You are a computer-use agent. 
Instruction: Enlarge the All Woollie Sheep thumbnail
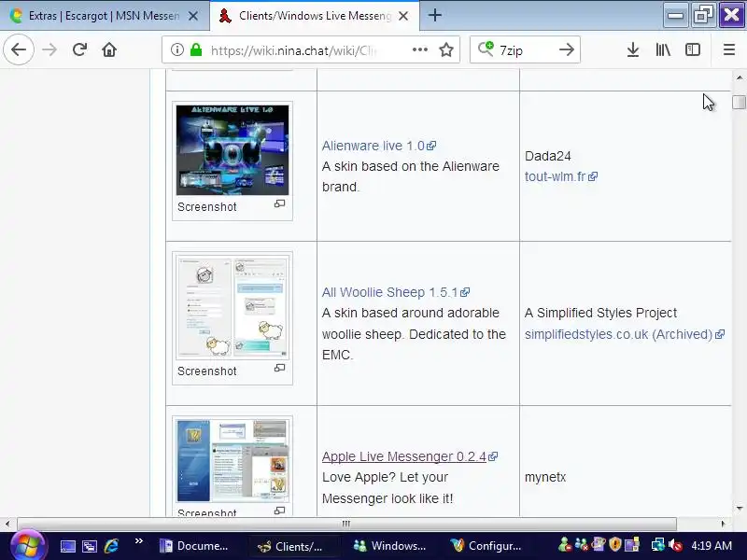[233, 307]
